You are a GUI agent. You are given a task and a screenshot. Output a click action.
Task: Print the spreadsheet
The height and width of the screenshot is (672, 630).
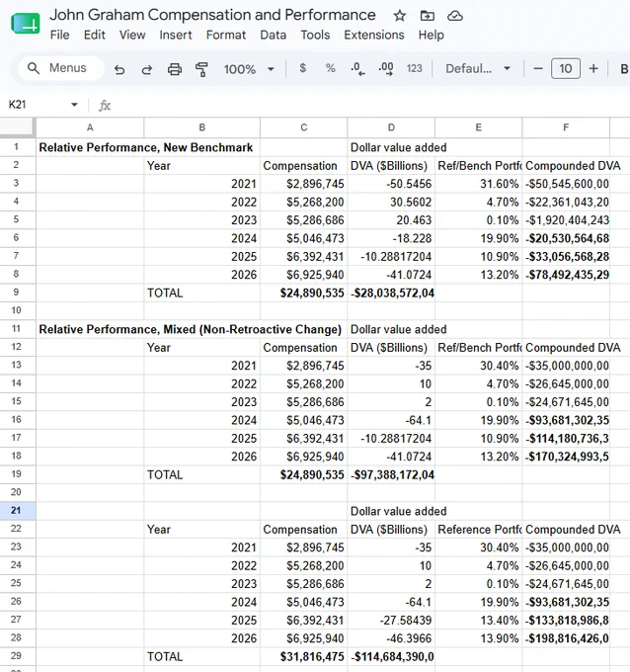tap(175, 69)
